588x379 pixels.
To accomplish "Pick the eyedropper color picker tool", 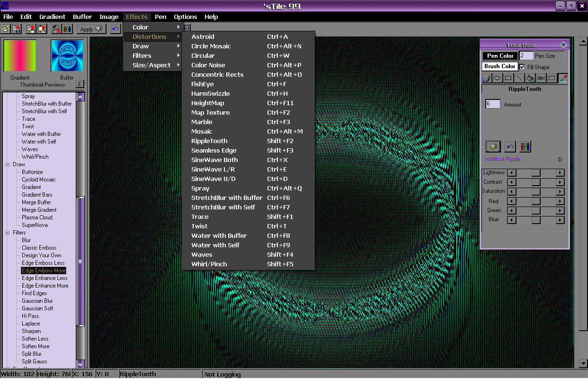I will [563, 78].
